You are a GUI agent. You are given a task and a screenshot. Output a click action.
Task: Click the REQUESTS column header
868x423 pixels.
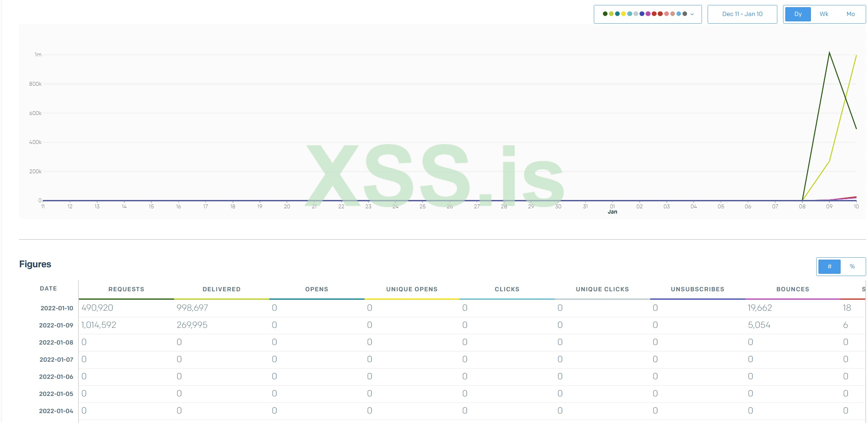(126, 289)
